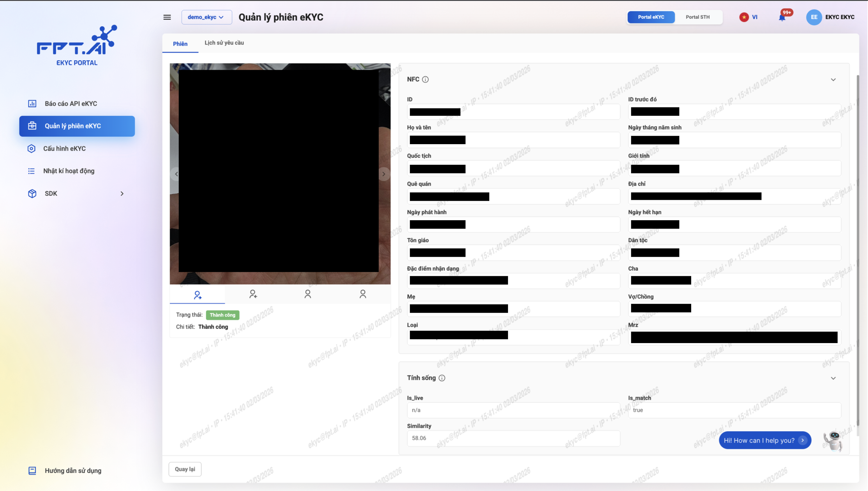
Task: Select the third person image tab
Action: click(x=308, y=294)
